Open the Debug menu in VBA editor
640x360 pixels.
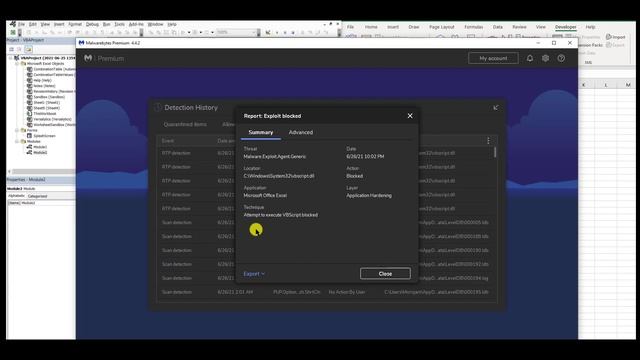coord(92,24)
